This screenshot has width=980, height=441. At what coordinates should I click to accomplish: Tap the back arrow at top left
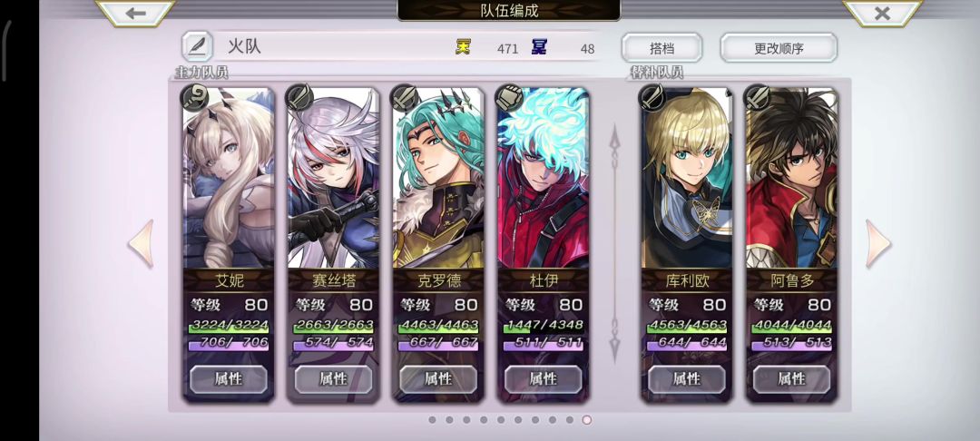pos(135,13)
